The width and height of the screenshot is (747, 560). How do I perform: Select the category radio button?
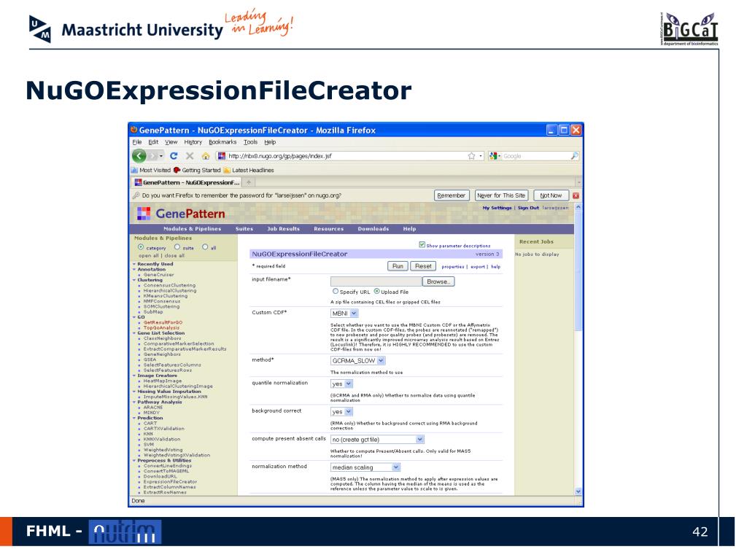tap(141, 247)
